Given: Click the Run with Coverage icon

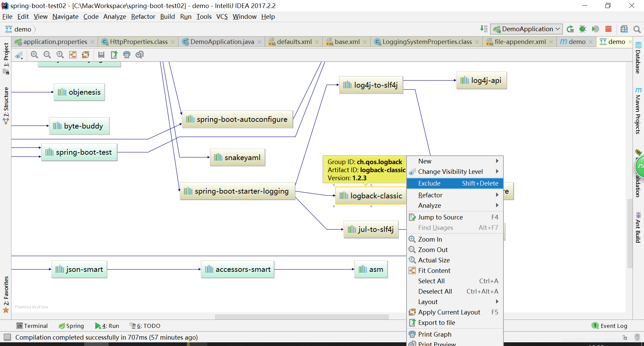Looking at the screenshot, I should pyautogui.click(x=595, y=29).
